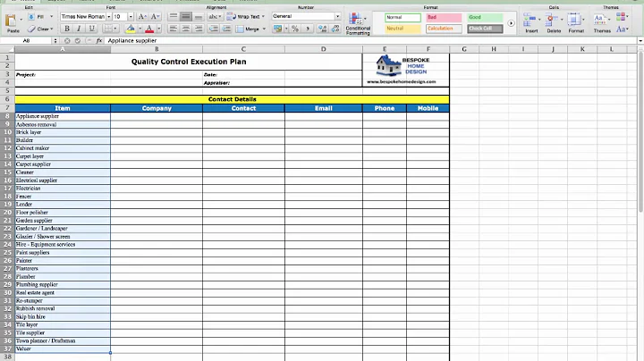Select row header 20

point(7,213)
